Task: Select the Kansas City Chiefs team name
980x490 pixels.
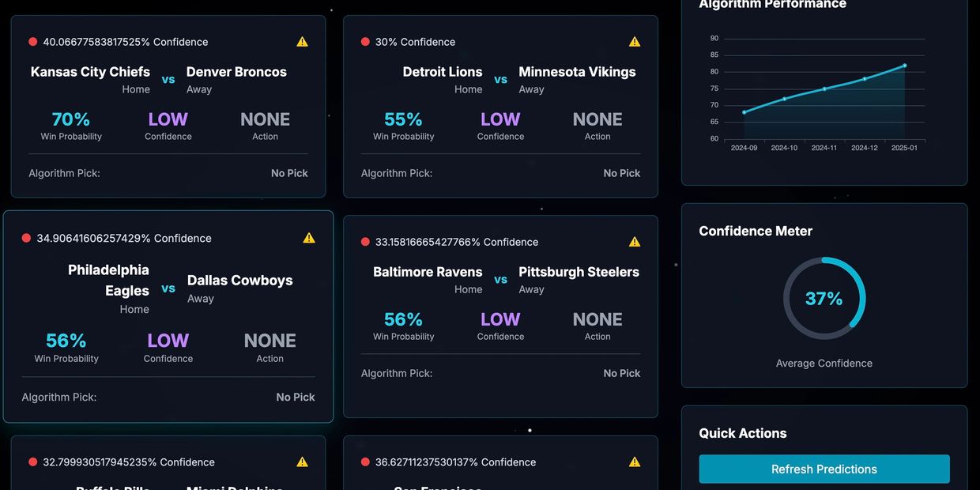Action: coord(90,72)
